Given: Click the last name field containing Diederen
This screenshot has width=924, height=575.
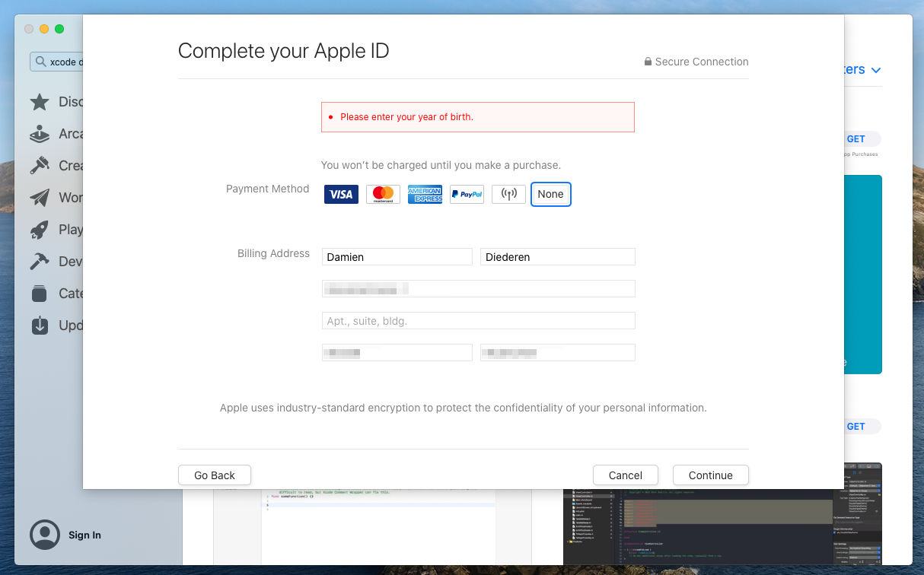Looking at the screenshot, I should [x=558, y=257].
